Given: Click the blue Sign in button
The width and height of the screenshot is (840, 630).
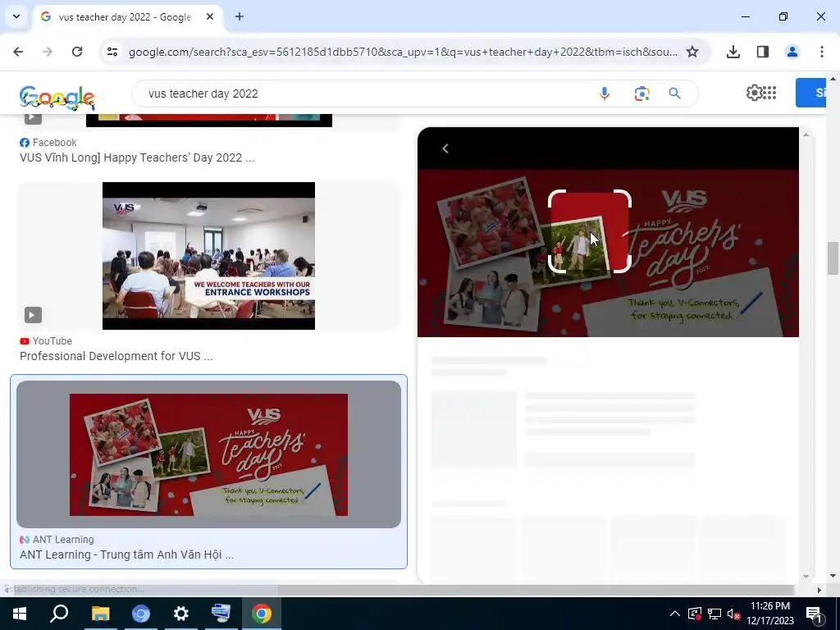Looking at the screenshot, I should (810, 93).
